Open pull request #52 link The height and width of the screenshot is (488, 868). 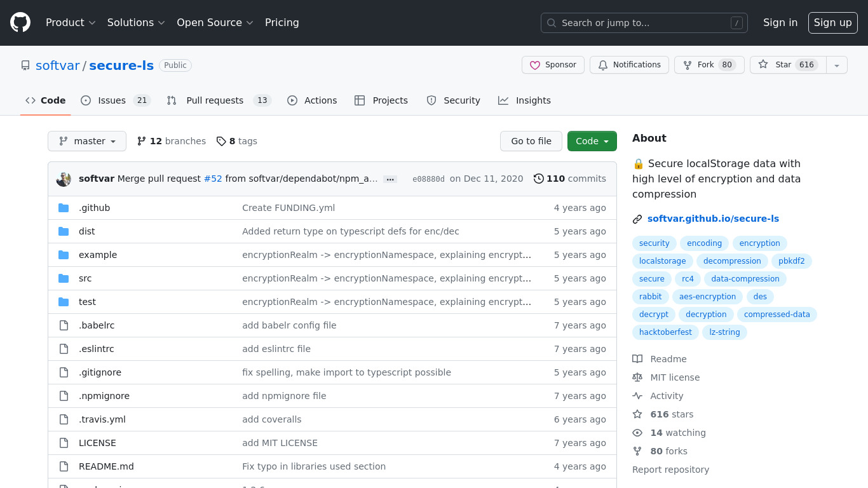click(x=213, y=179)
